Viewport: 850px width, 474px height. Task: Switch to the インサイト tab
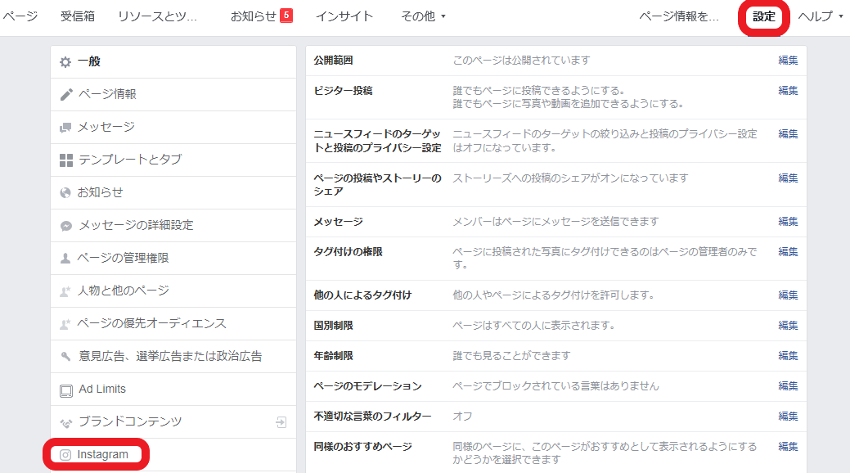[344, 16]
